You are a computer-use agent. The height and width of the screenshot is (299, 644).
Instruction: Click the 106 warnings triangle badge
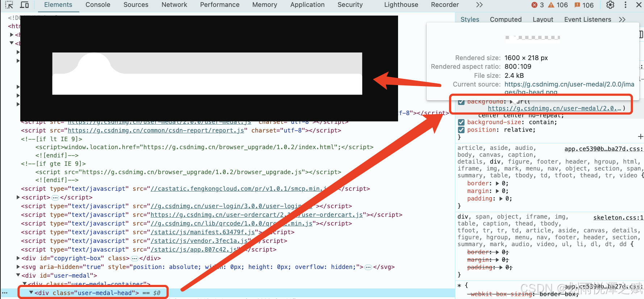[558, 5]
